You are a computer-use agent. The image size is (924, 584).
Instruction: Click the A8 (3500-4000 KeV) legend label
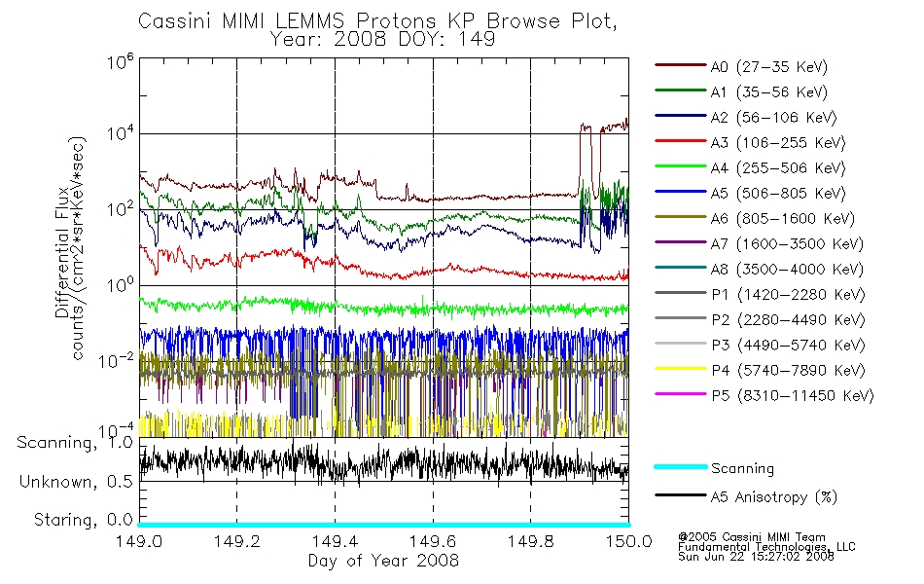[x=787, y=270]
